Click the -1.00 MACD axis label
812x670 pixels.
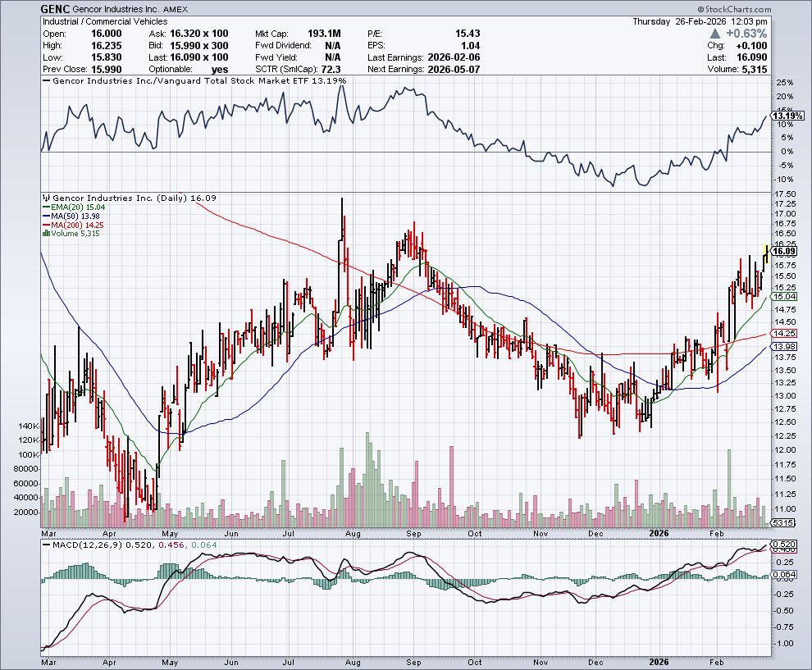click(x=783, y=644)
